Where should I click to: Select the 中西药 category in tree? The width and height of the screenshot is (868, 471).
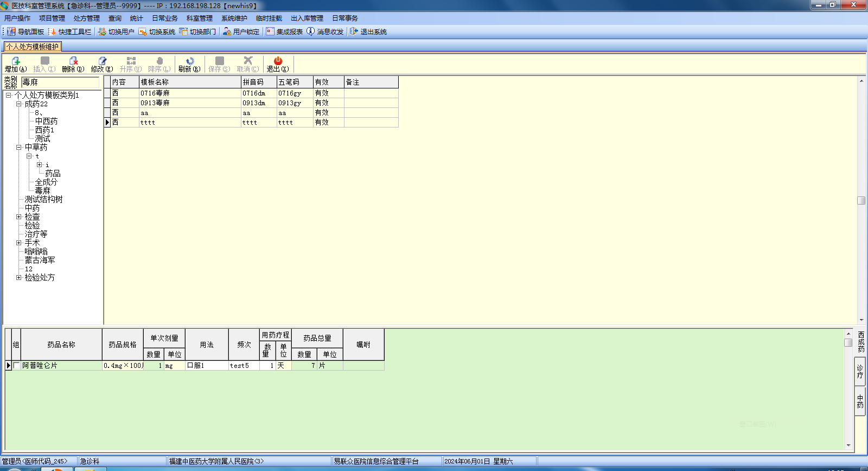46,122
